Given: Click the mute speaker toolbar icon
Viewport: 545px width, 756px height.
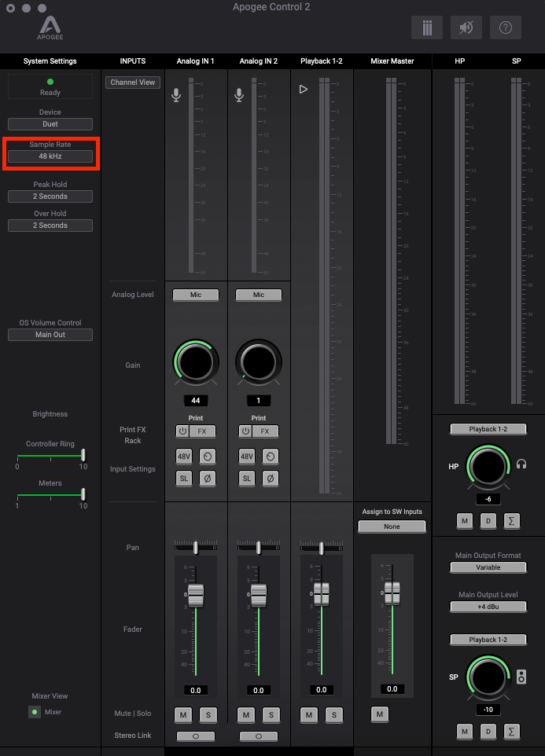Looking at the screenshot, I should point(466,28).
